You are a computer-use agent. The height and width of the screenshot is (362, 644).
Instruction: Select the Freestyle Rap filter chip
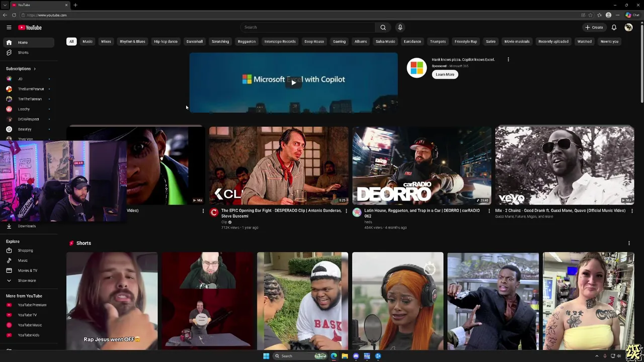pos(466,41)
